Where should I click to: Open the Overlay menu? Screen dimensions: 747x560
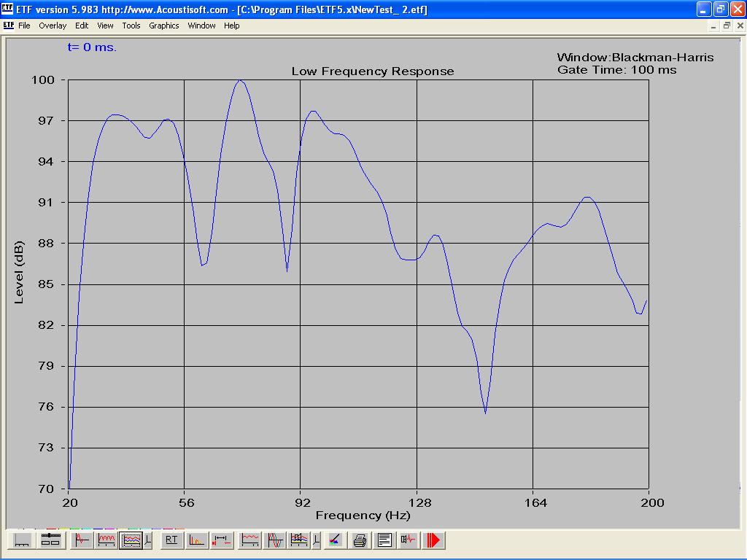click(53, 26)
